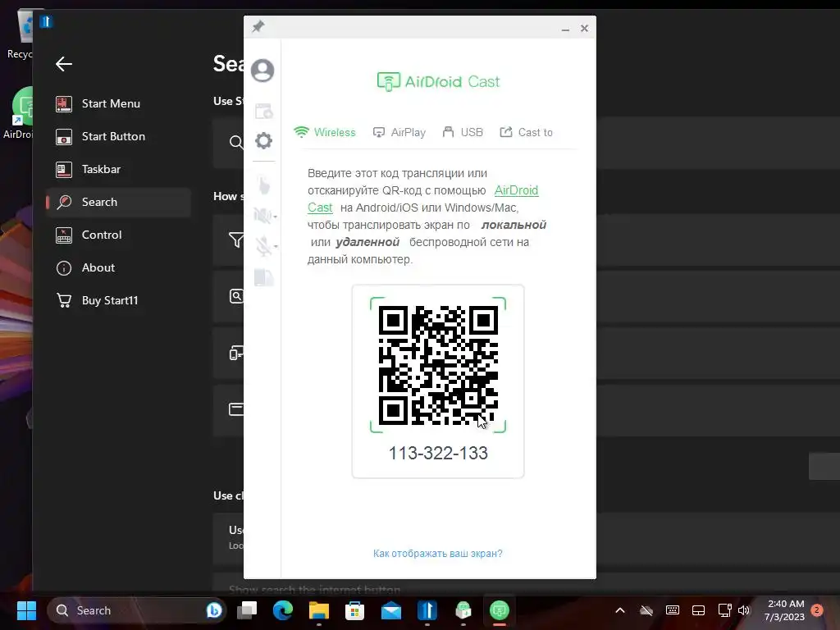Image resolution: width=840 pixels, height=630 pixels.
Task: Open the AirDroid Cast hyperlink
Action: (x=516, y=190)
